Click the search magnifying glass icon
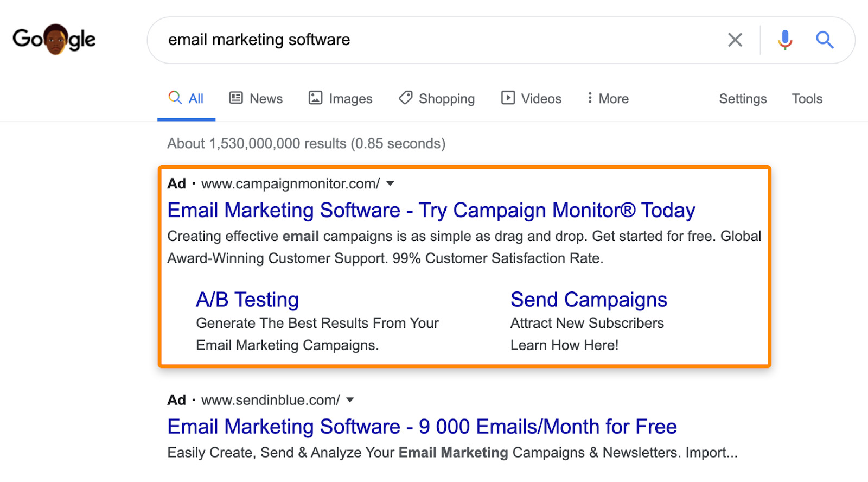868x482 pixels. click(825, 40)
